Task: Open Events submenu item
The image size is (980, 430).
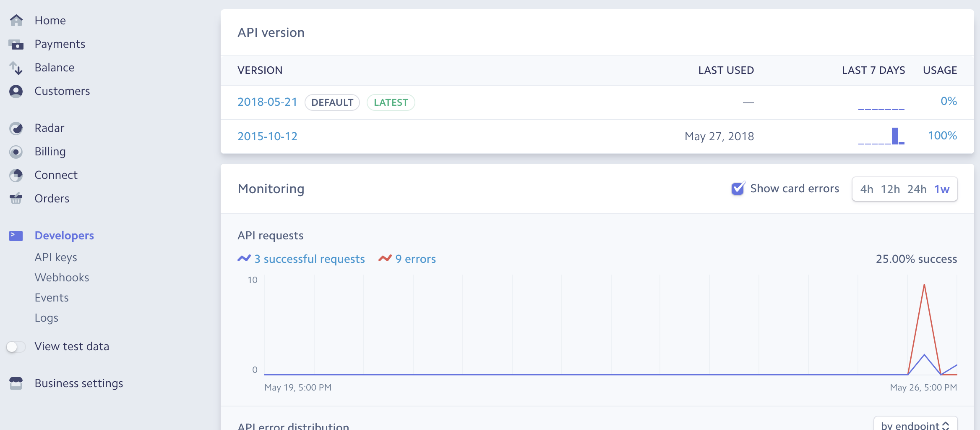Action: [52, 297]
